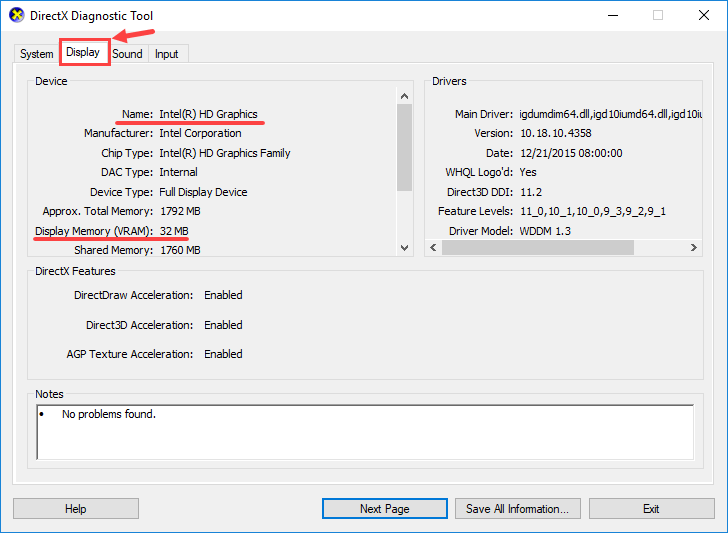Click the Device list vertical scrollbar thumb

pos(404,147)
